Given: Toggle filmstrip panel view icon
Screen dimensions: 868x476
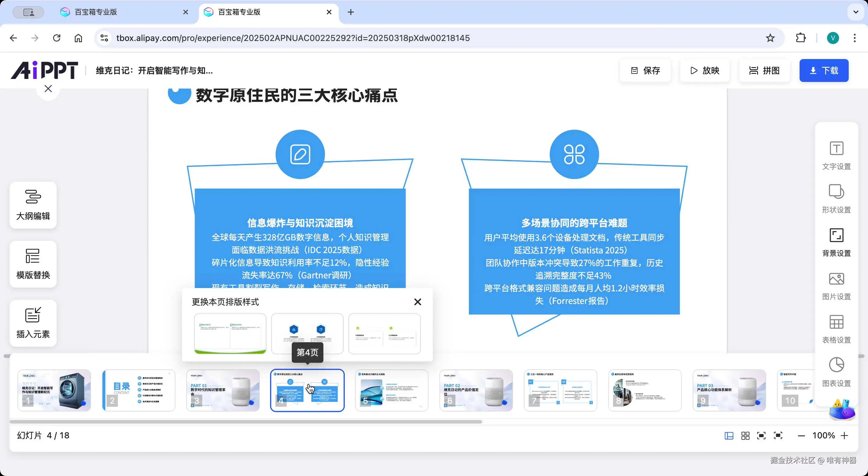Looking at the screenshot, I should coord(729,436).
